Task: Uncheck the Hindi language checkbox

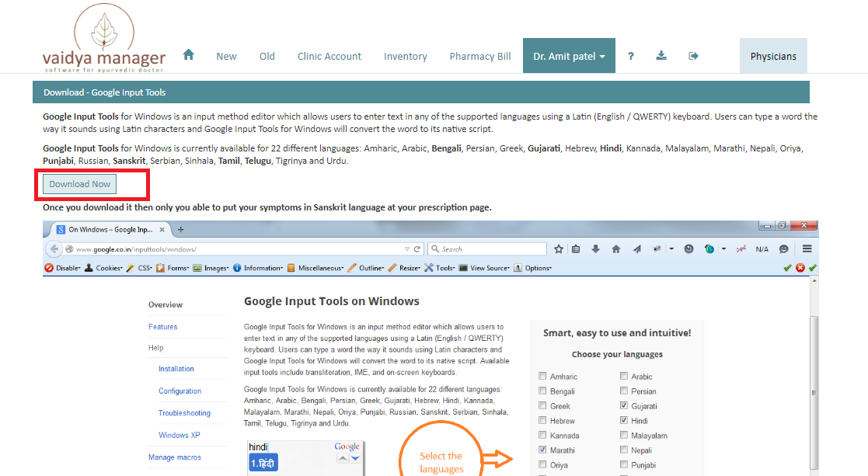Action: tap(624, 420)
